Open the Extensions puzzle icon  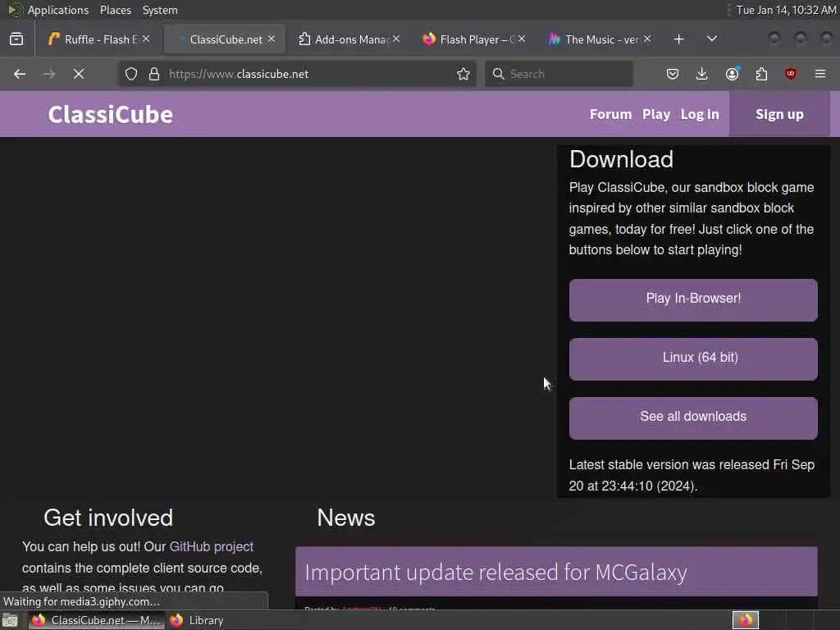tap(761, 74)
